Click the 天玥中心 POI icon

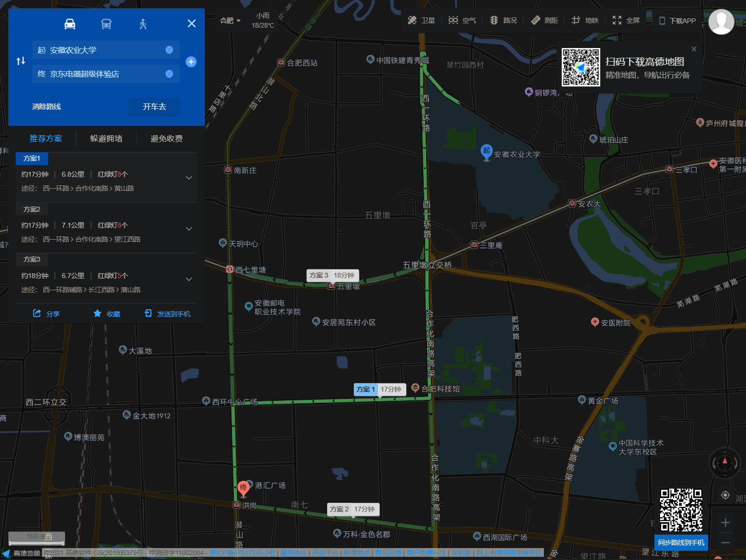coord(223,243)
